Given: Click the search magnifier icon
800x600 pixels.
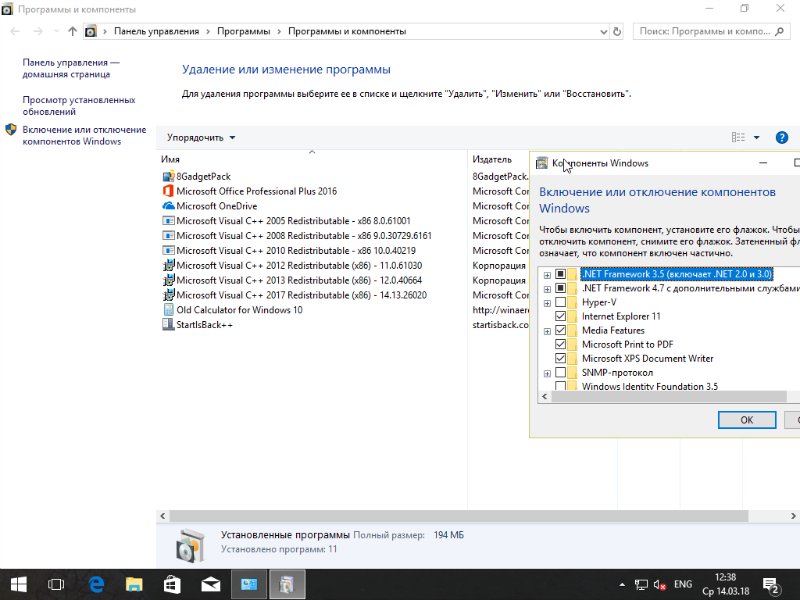Looking at the screenshot, I should (779, 32).
